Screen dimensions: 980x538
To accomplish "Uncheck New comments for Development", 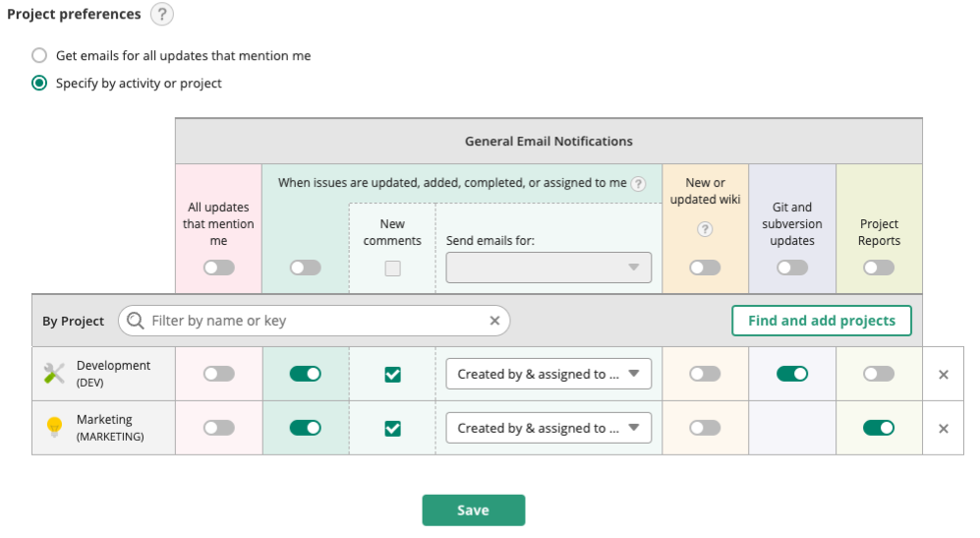I will (392, 375).
